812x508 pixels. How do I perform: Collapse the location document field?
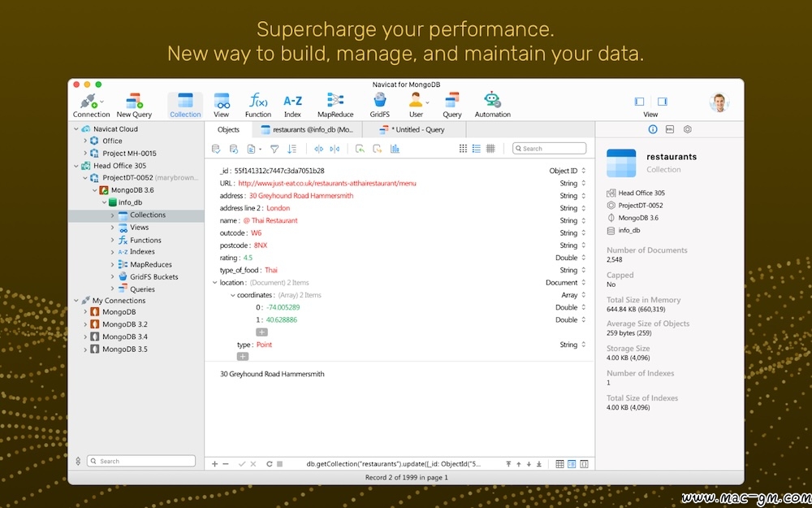pos(214,283)
